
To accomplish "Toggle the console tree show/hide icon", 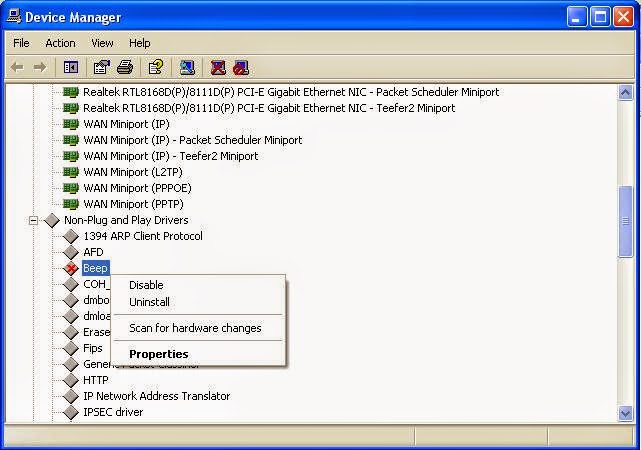I will tap(71, 67).
